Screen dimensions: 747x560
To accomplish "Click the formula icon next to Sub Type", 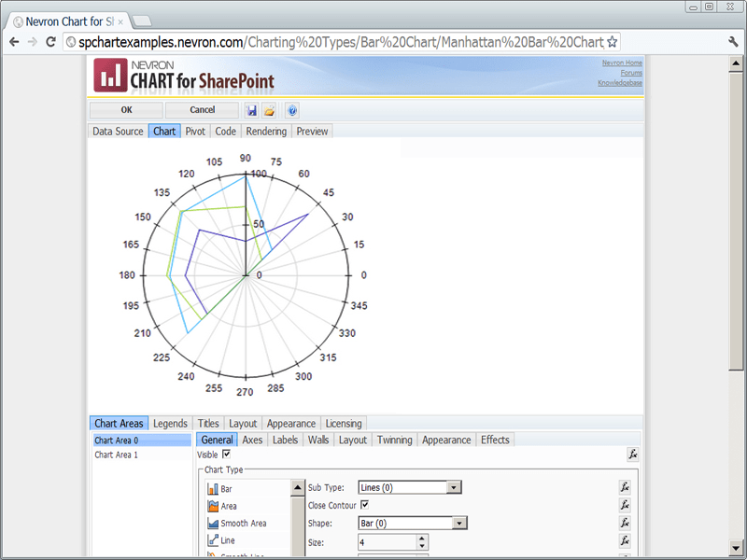I will click(624, 486).
